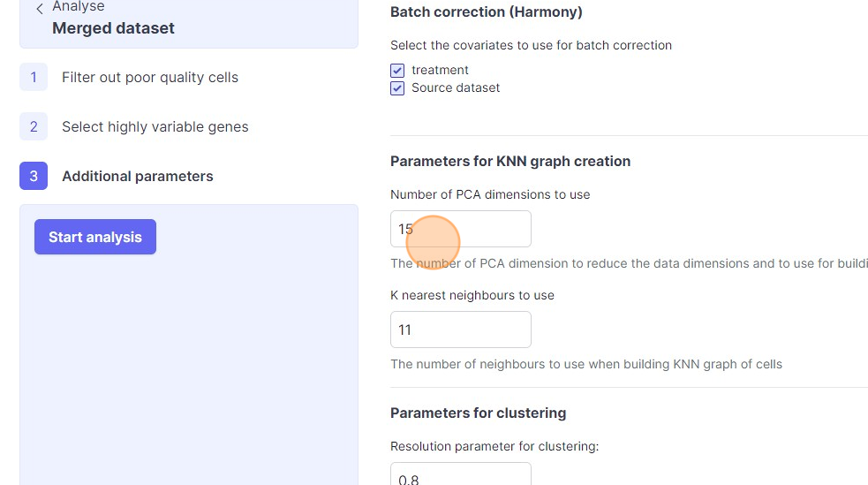Uncheck the treatment covariate checkbox
Screen dimensions: 868x485
coord(397,71)
